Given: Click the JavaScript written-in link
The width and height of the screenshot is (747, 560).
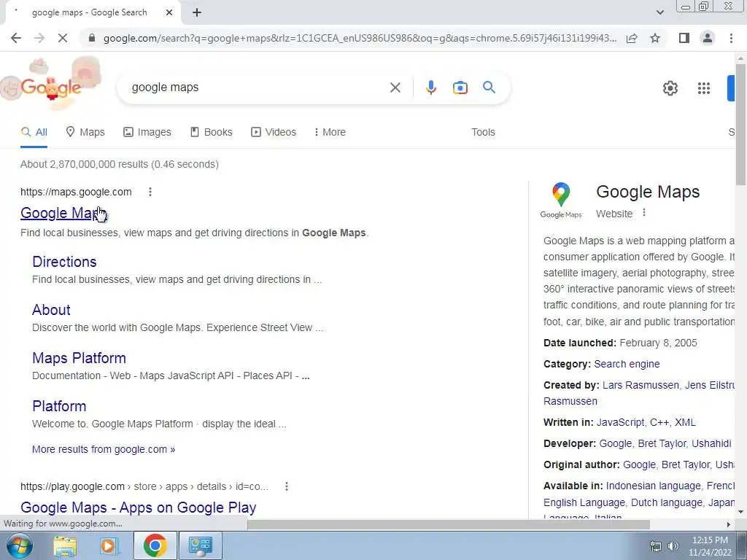Looking at the screenshot, I should tap(620, 422).
